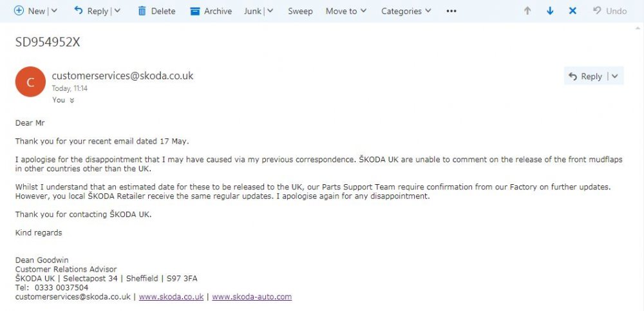Expand reply options chevron beside sender
644x311 pixels.
(614, 76)
